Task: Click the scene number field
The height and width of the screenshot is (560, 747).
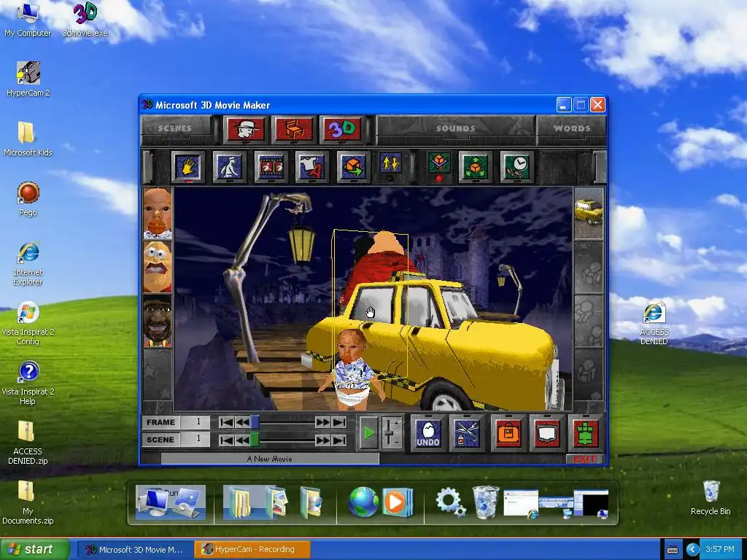Action: [196, 439]
